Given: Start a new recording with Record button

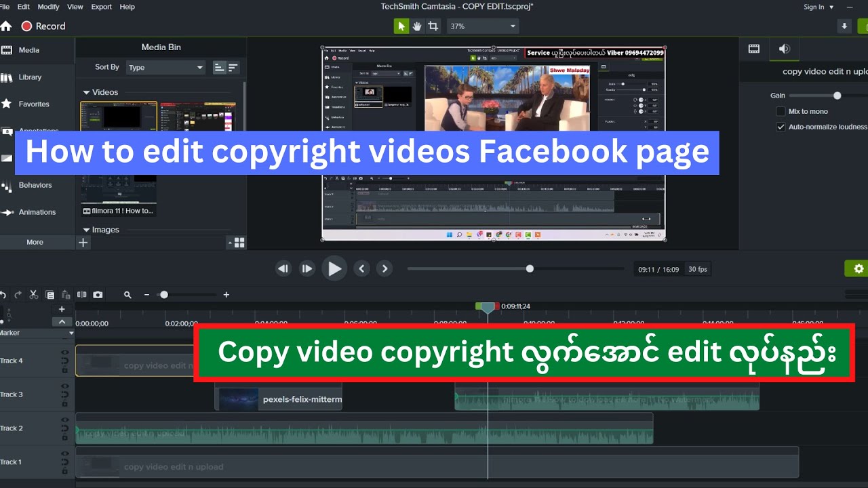Looking at the screenshot, I should click(43, 26).
